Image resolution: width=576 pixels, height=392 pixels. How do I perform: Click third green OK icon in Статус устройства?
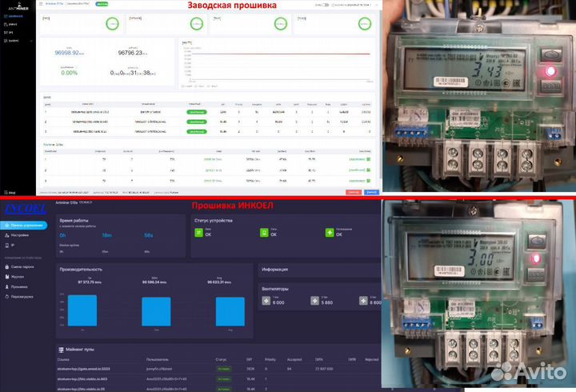[x=330, y=233]
